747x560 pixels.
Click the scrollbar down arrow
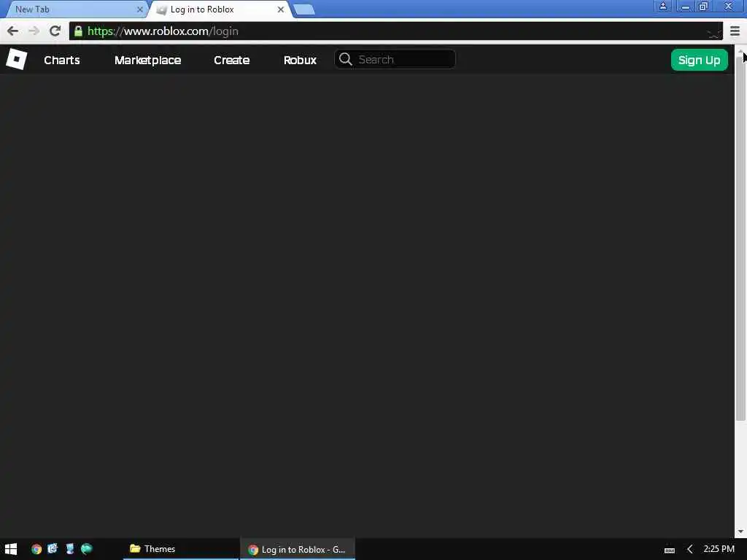[x=740, y=532]
